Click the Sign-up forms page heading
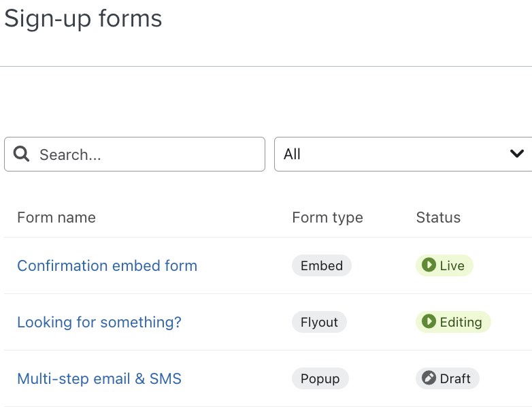The width and height of the screenshot is (532, 407). coord(83,18)
